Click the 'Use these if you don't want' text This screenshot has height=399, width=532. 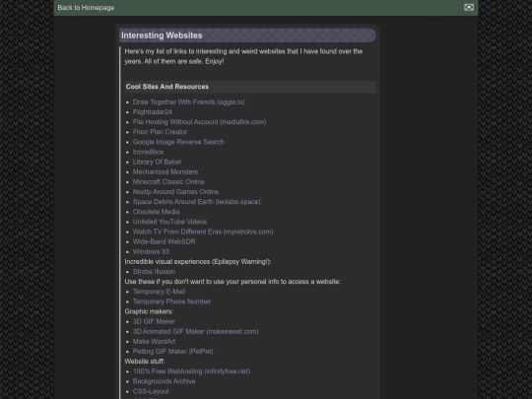(x=233, y=282)
